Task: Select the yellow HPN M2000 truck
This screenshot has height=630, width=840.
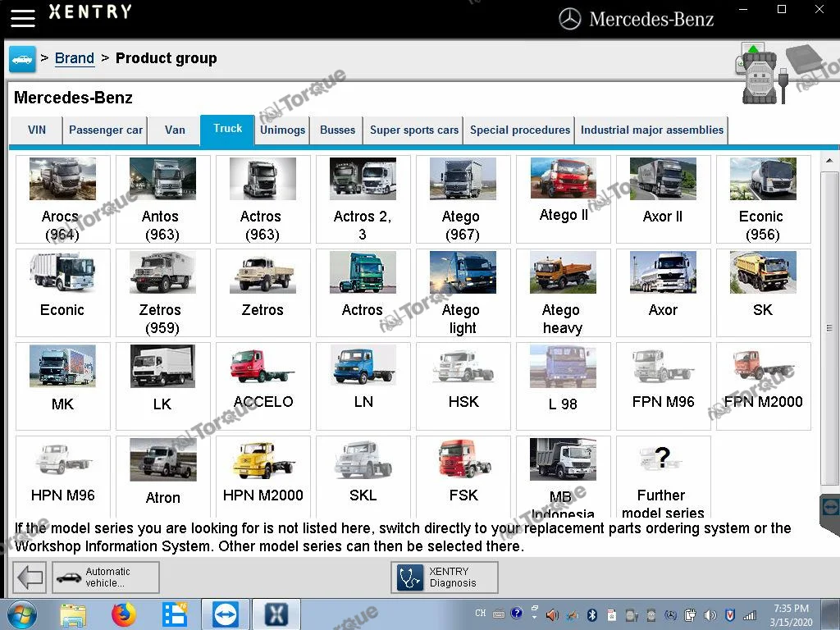Action: click(x=262, y=477)
